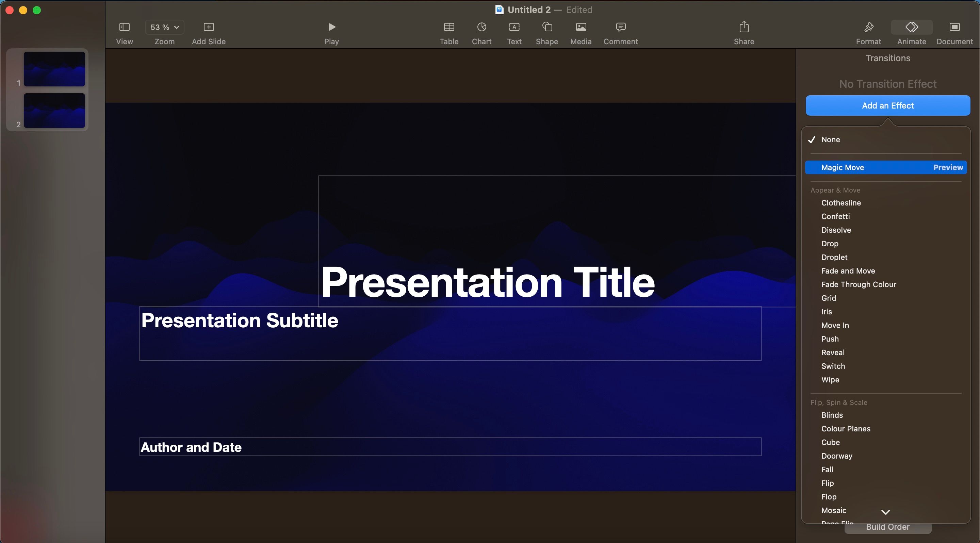Viewport: 980px width, 543px height.
Task: Select Magic Move transition effect
Action: pos(843,167)
